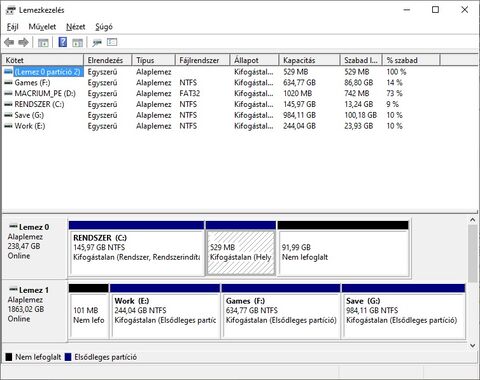Click the black Nem lefoglalt legend swatch
The width and height of the screenshot is (480, 380).
(x=9, y=357)
